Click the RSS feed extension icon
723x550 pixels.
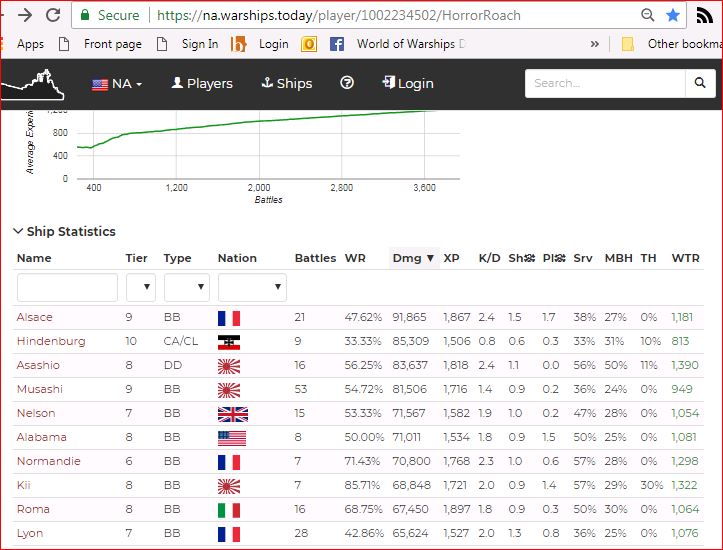[x=704, y=15]
